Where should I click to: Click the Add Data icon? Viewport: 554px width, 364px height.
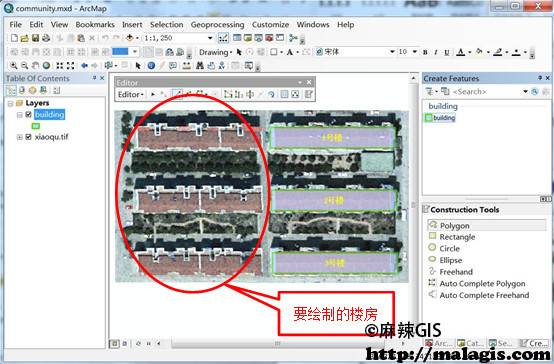point(130,38)
